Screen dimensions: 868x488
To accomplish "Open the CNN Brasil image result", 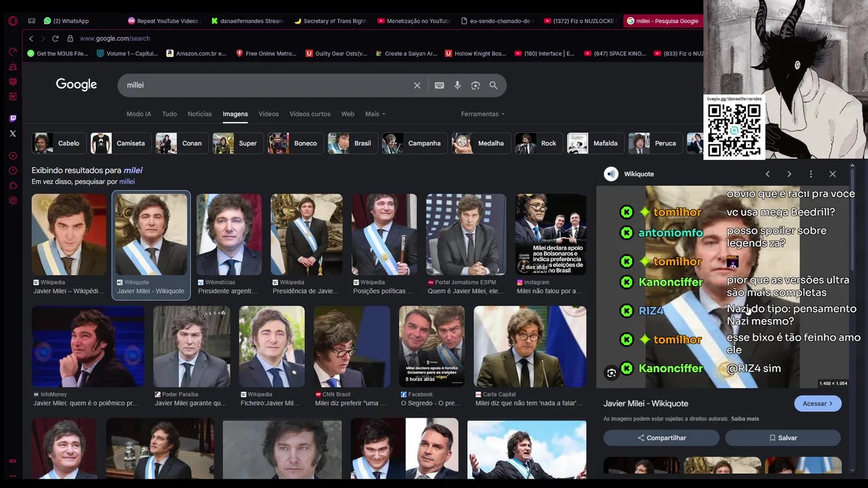I will coord(352,357).
